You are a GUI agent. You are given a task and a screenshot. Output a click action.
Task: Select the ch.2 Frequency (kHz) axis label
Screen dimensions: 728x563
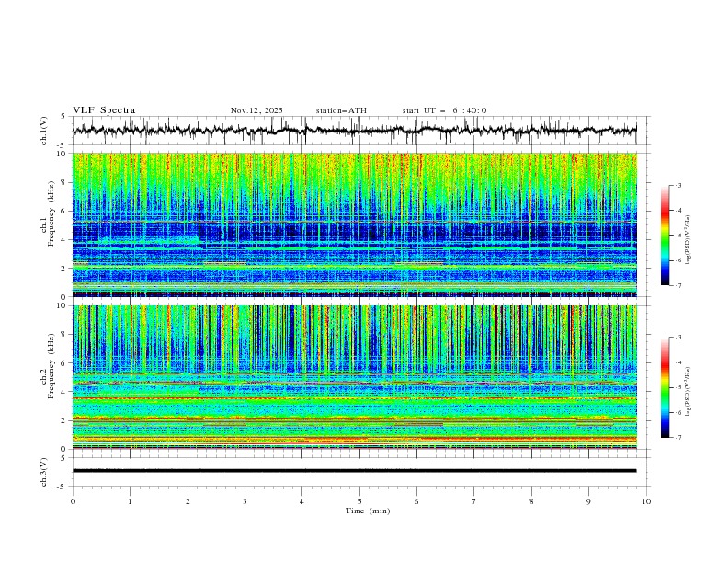coord(49,366)
